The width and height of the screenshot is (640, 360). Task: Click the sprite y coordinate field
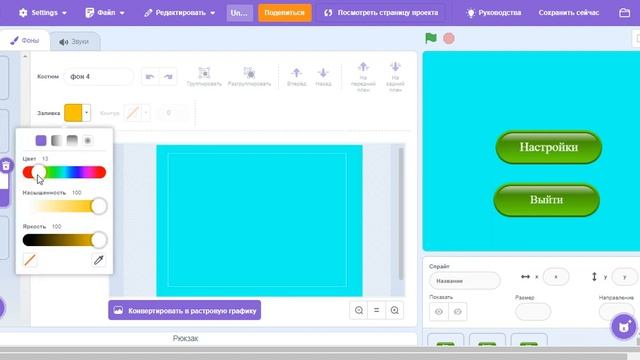(624, 277)
